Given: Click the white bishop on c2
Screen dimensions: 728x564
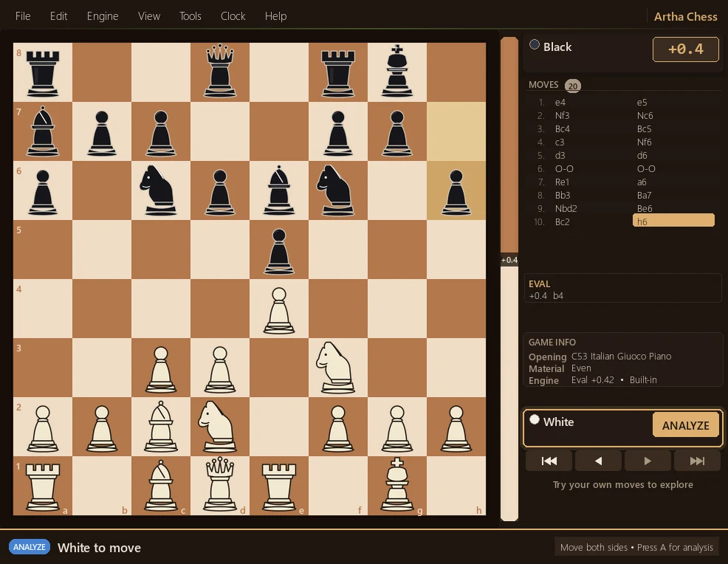Looking at the screenshot, I should [x=161, y=426].
